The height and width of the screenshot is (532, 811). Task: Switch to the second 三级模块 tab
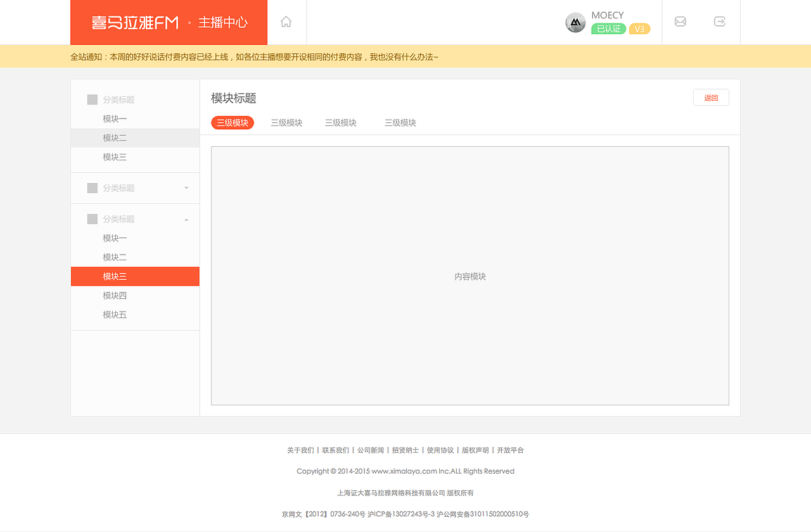(286, 122)
